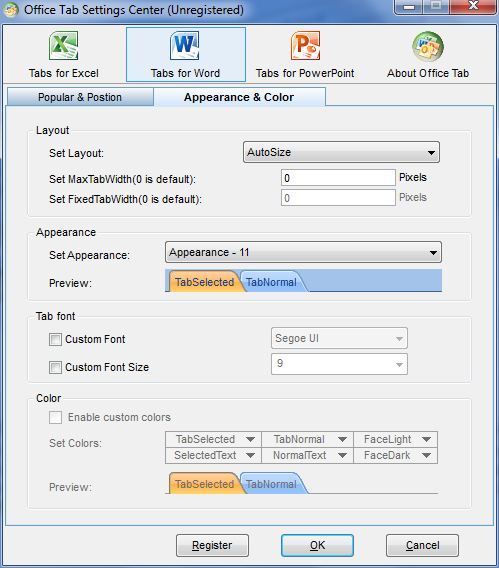The image size is (499, 568).
Task: Click the Tabs for Word label
Action: coord(185,73)
